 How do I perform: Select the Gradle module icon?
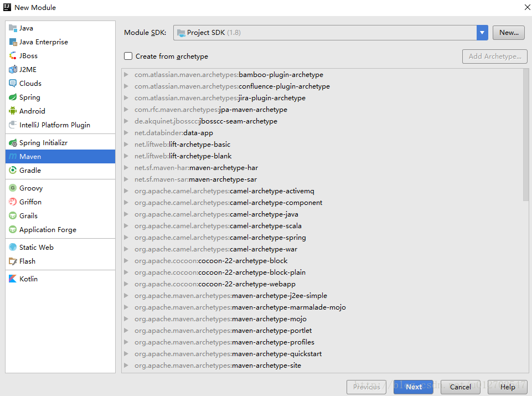click(x=13, y=171)
